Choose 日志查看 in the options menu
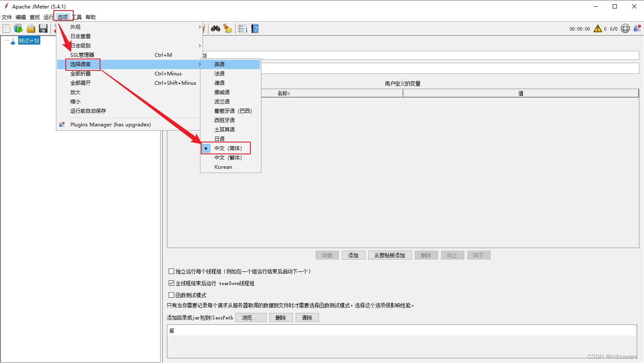This screenshot has width=644, height=363. point(130,36)
